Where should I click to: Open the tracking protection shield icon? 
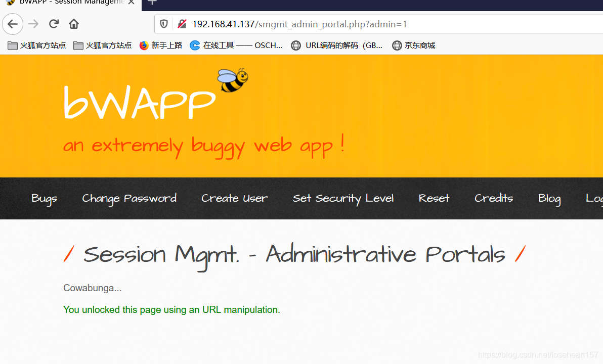click(x=164, y=24)
